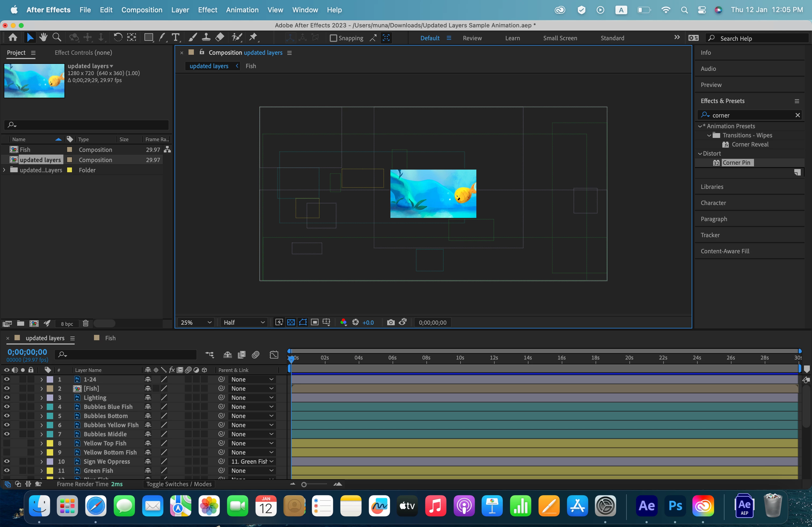Click Toggle Switches / Modes

(179, 484)
